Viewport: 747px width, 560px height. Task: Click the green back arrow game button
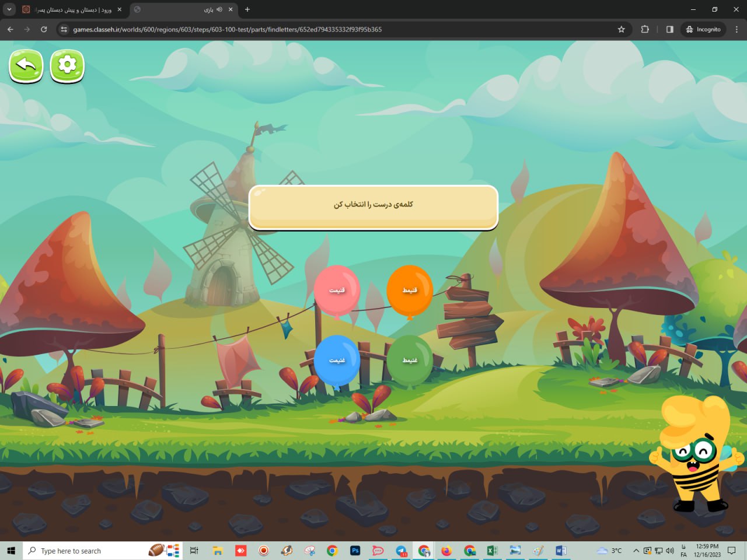[x=26, y=65]
